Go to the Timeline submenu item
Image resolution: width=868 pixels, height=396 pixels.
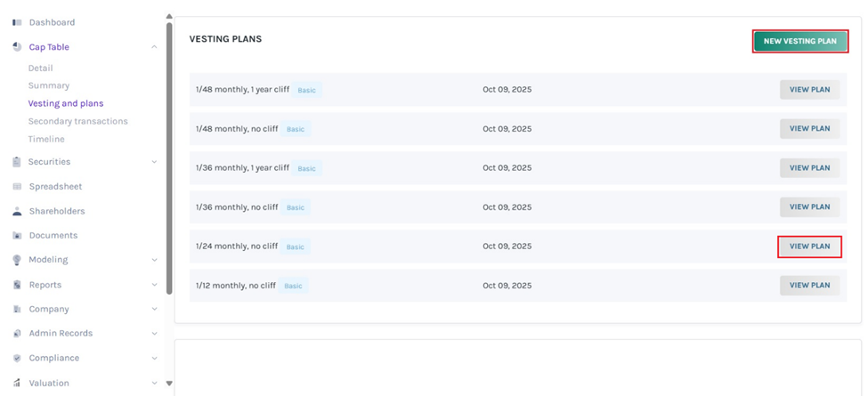(46, 139)
